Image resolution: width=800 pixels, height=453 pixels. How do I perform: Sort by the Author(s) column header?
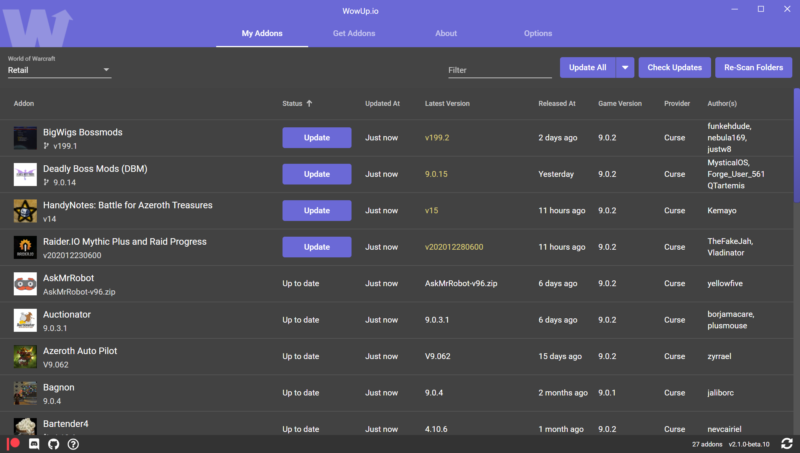[722, 104]
